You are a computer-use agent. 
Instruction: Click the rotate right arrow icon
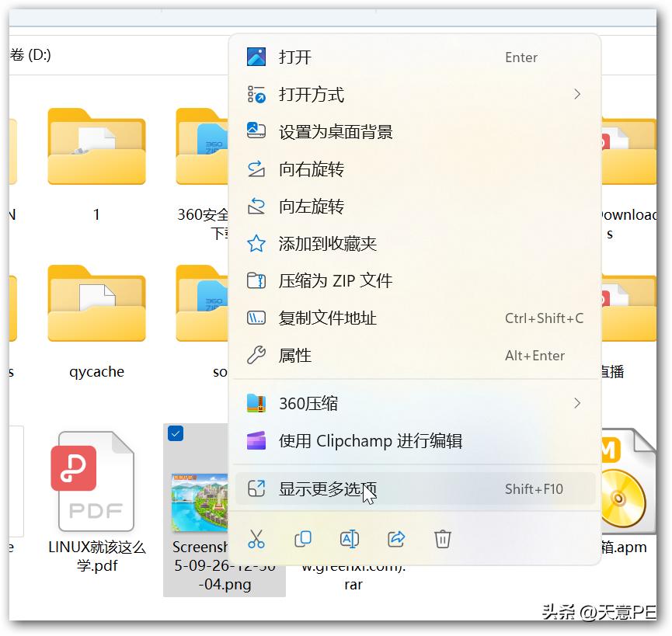click(256, 169)
